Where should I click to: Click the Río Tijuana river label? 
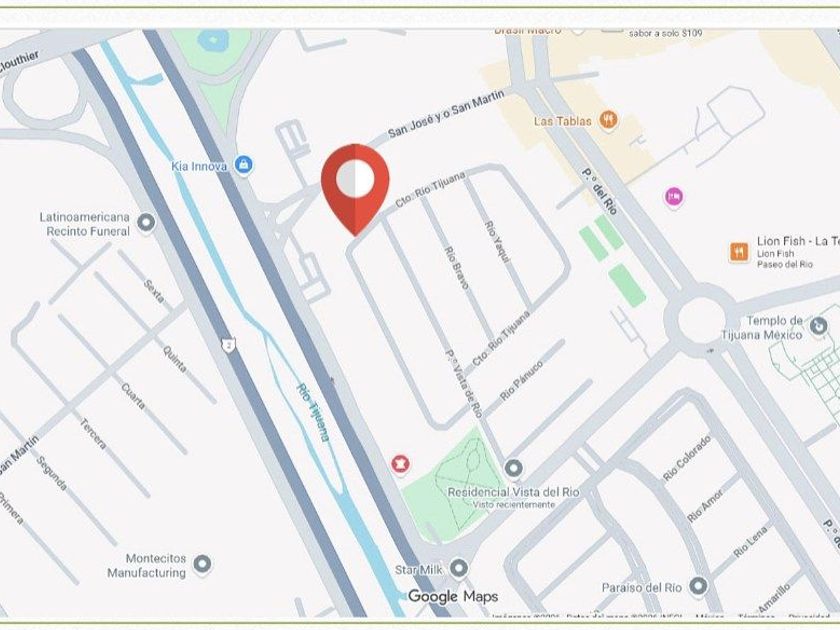(313, 412)
